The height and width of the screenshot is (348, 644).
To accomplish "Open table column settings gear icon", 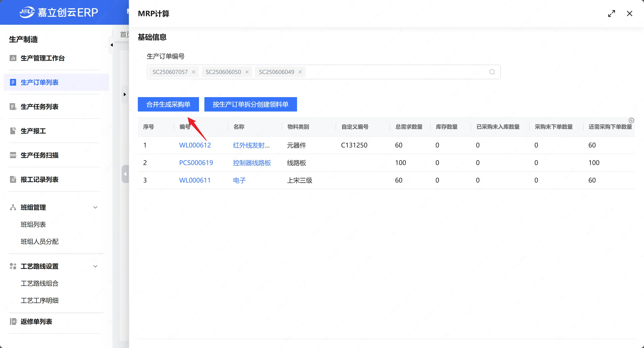I will (x=631, y=120).
